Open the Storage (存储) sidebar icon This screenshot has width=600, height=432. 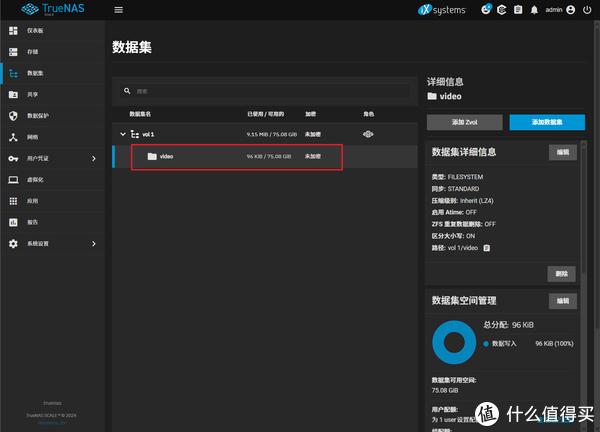tap(13, 52)
